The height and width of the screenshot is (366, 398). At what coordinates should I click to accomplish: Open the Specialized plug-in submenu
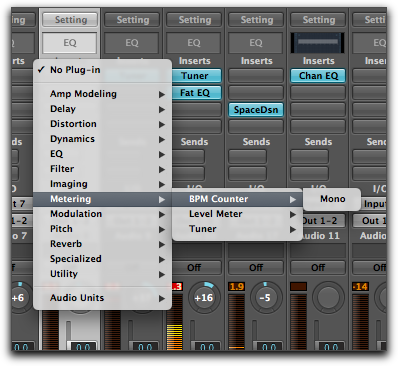pos(102,259)
